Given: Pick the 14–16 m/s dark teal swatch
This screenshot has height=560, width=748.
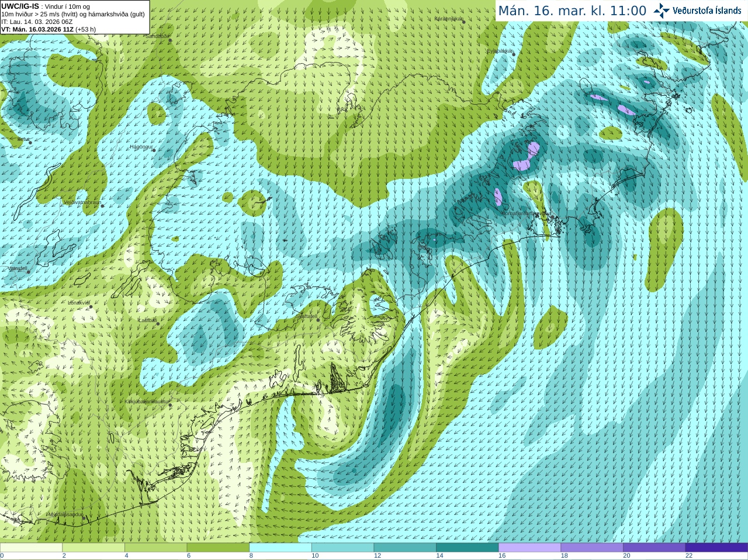Looking at the screenshot, I should (x=467, y=548).
